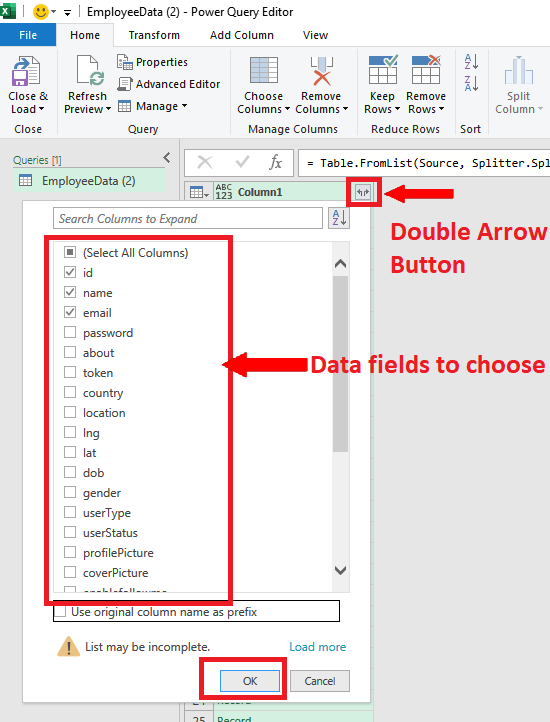This screenshot has height=722, width=550.
Task: Switch to the View ribbon tab
Action: pos(315,35)
